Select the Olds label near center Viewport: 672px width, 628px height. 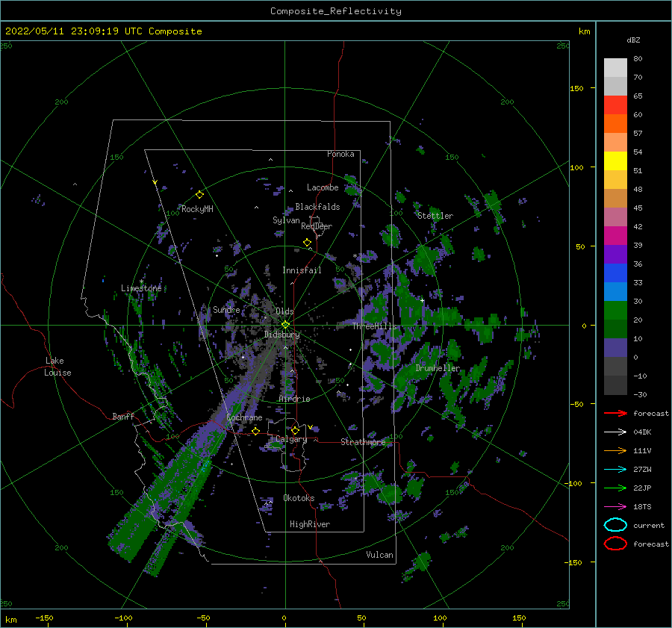click(284, 311)
